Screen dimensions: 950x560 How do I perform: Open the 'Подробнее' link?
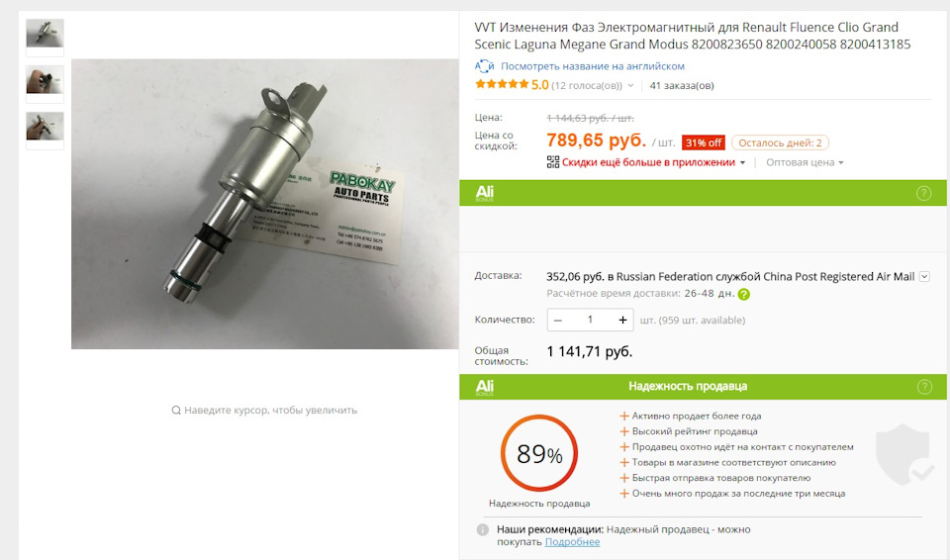[x=572, y=542]
